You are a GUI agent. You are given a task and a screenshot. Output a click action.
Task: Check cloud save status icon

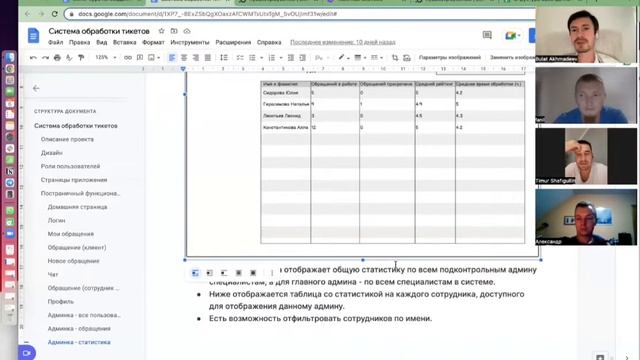pyautogui.click(x=187, y=31)
